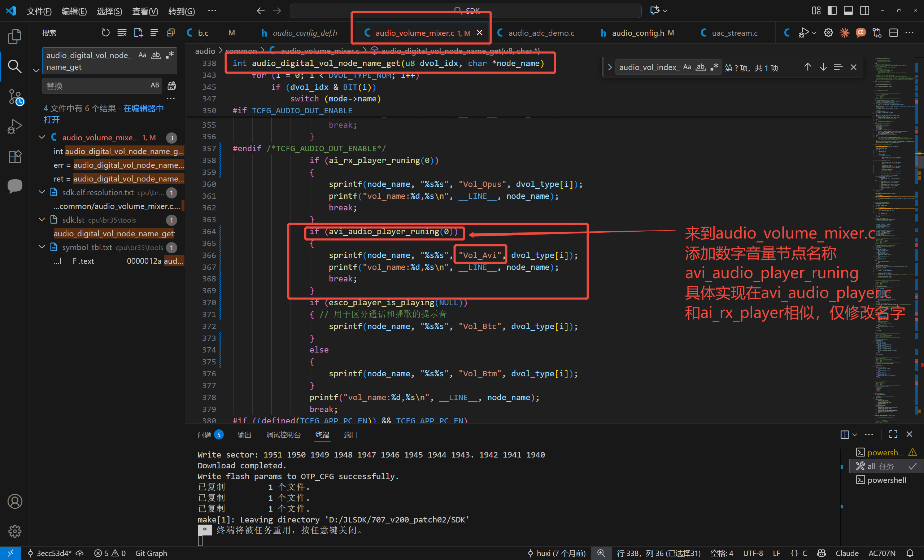Viewport: 924px width, 560px height.
Task: Open the chat bubble view in activity bar
Action: click(15, 186)
